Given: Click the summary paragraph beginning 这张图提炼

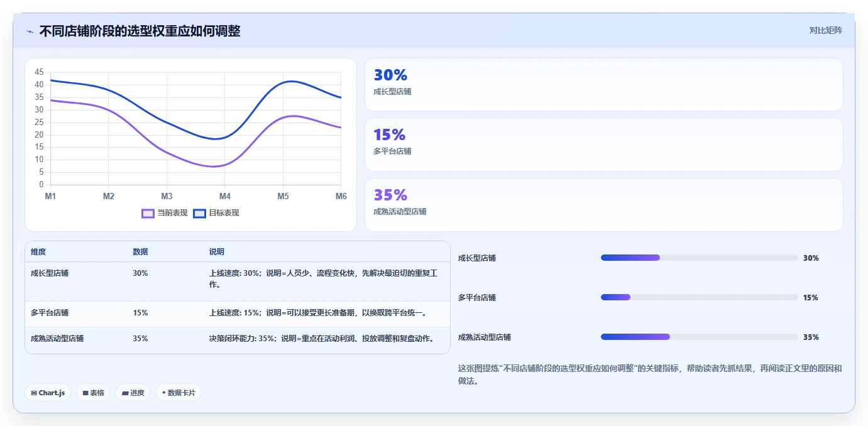Looking at the screenshot, I should (650, 374).
